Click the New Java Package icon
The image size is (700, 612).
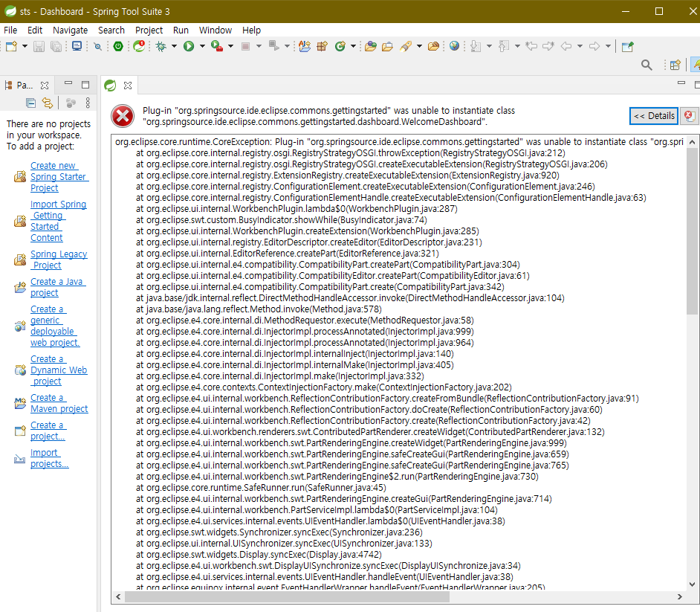pyautogui.click(x=323, y=46)
